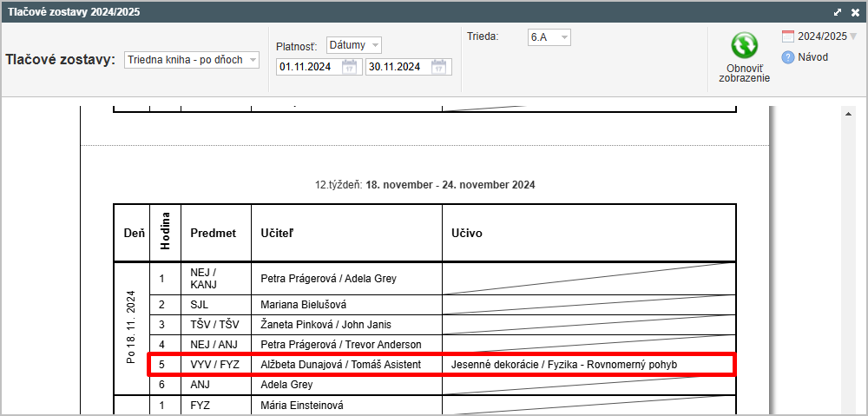Close the Tlačové zostavy window
The height and width of the screenshot is (416, 868).
(x=855, y=12)
